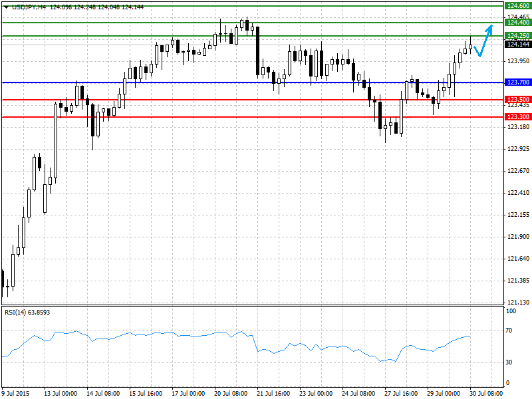Click the RSI 70 level scale label
This screenshot has height=399, width=532.
point(509,331)
